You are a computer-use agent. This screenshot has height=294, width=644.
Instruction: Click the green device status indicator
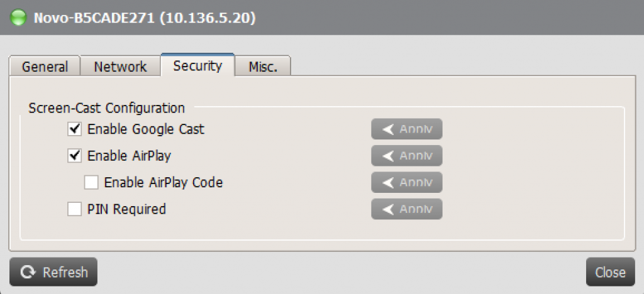click(18, 18)
